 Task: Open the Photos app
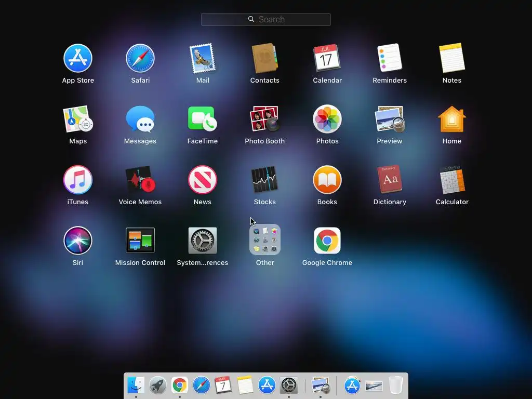327,119
